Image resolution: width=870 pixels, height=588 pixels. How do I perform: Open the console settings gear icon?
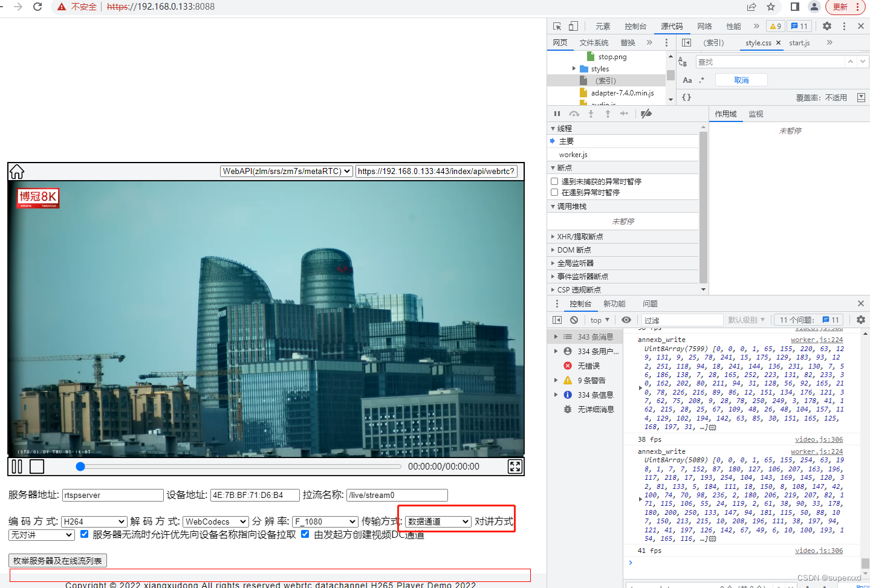pyautogui.click(x=861, y=320)
